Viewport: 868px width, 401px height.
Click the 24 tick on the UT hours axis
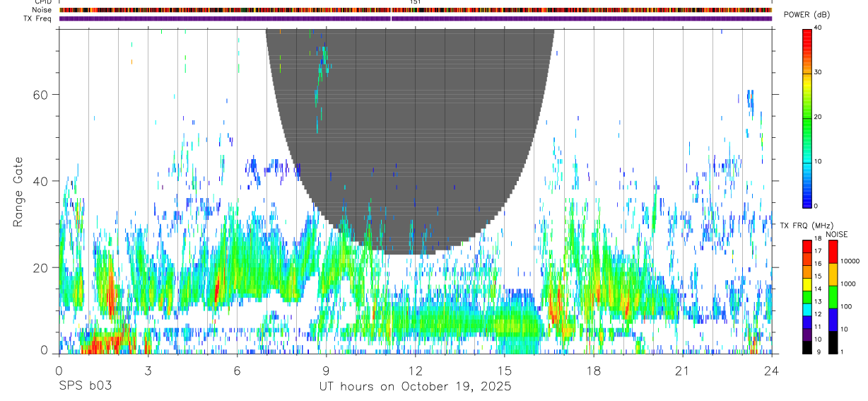pos(771,371)
